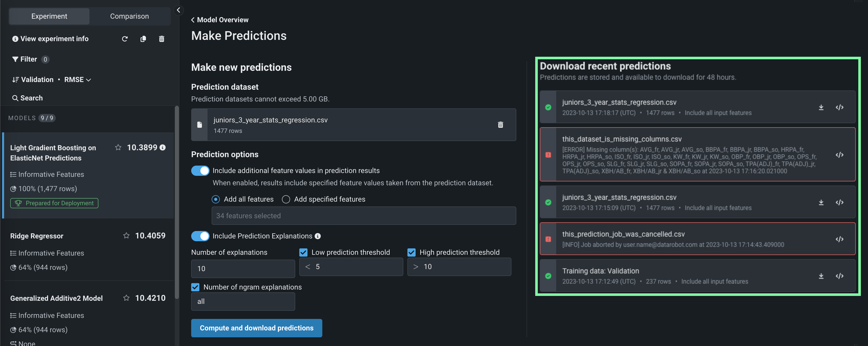Open the 34 features selected dropdown
This screenshot has height=346, width=868.
363,216
